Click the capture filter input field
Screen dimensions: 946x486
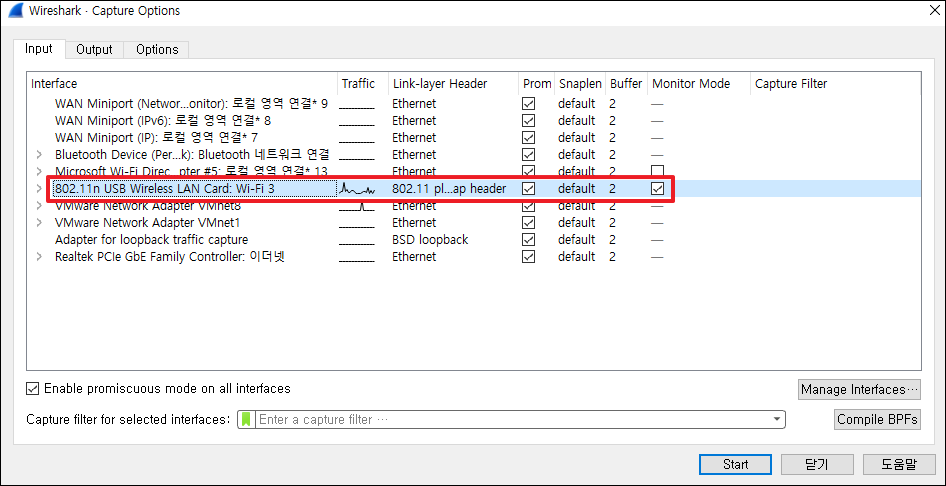click(513, 419)
